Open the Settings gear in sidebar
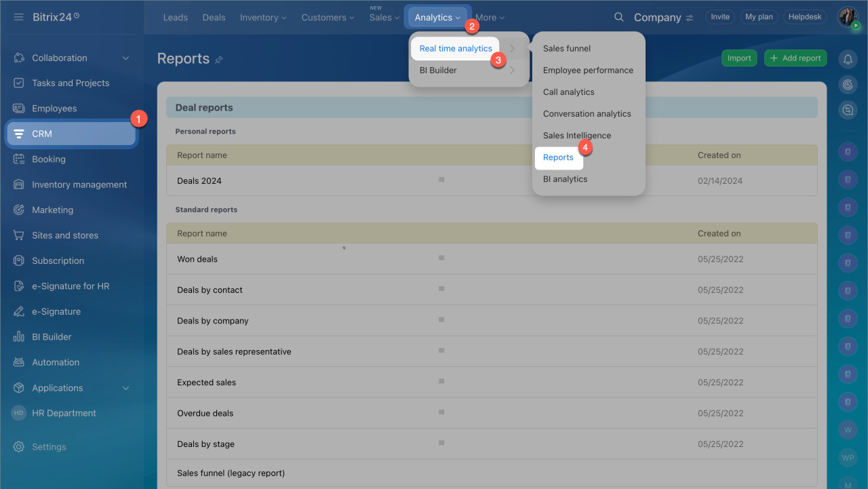 tap(19, 447)
